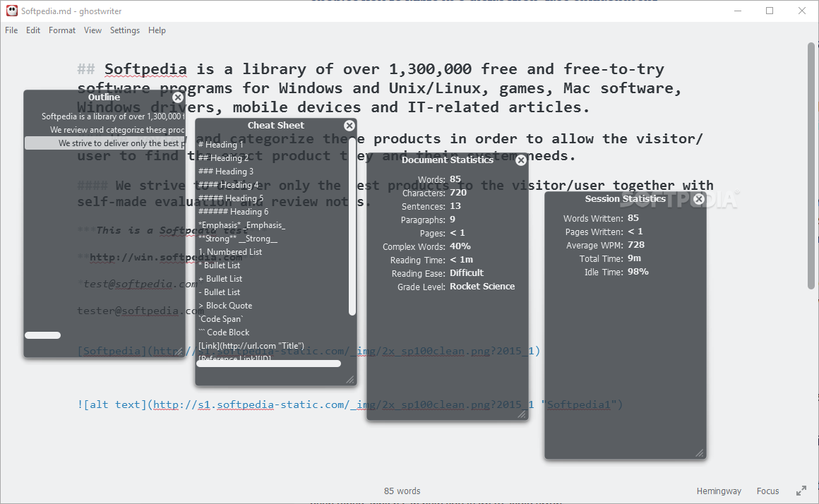
Task: Click the Words value in Document Statistics
Action: [x=455, y=179]
